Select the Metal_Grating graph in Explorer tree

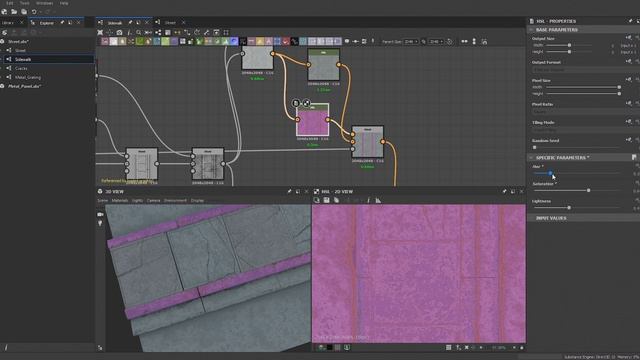coord(28,77)
